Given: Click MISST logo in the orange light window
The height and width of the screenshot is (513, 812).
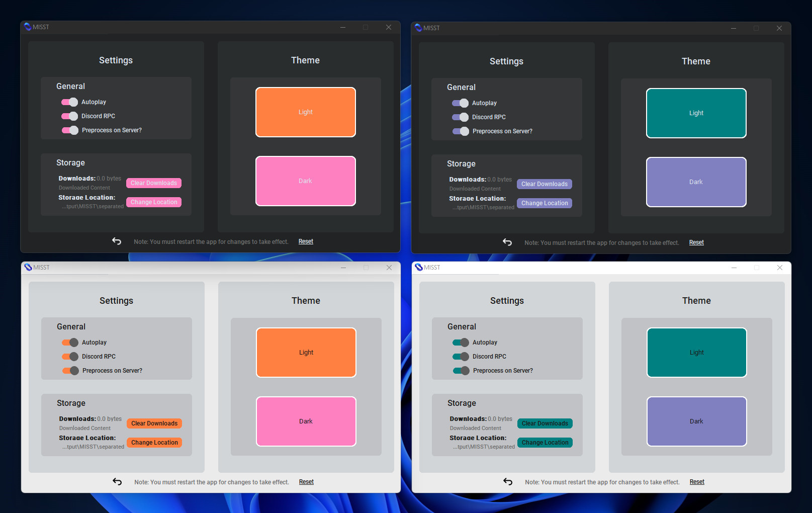Looking at the screenshot, I should (28, 267).
